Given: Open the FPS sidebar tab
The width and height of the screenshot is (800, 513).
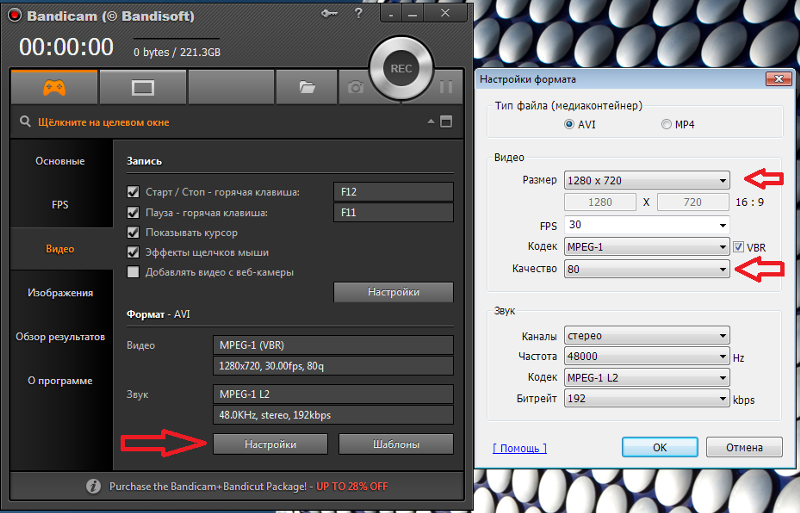Looking at the screenshot, I should (x=60, y=205).
